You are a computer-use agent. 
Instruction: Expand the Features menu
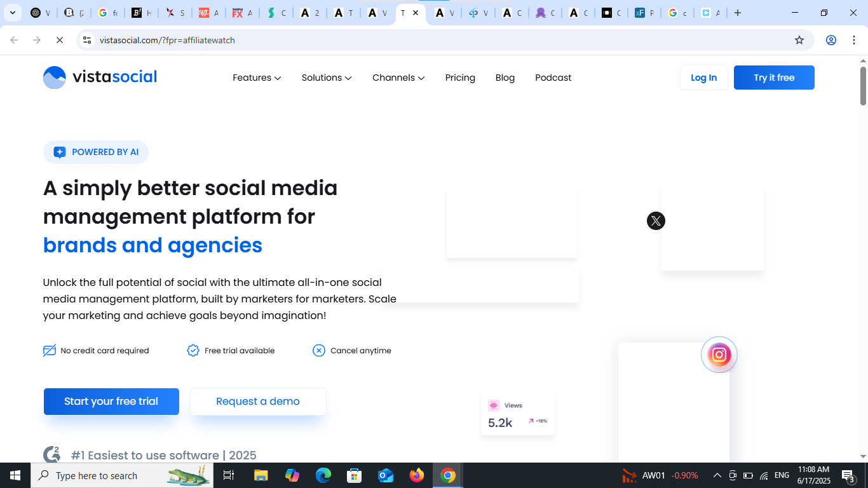click(257, 78)
